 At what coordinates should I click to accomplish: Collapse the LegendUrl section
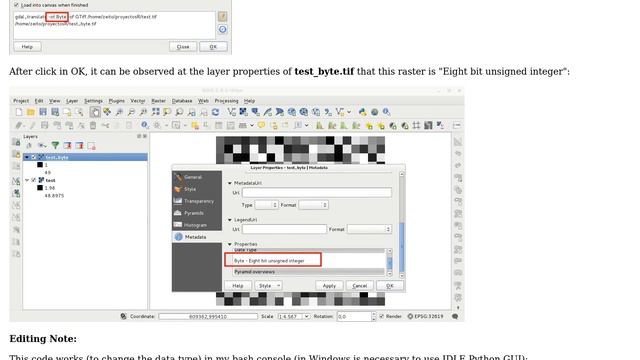tap(229, 220)
